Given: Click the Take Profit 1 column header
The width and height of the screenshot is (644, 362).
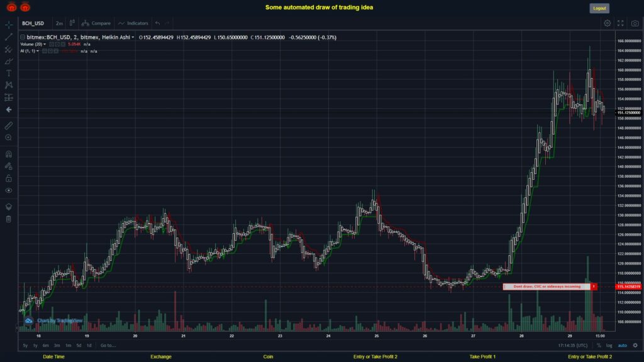Looking at the screenshot, I should 482,357.
